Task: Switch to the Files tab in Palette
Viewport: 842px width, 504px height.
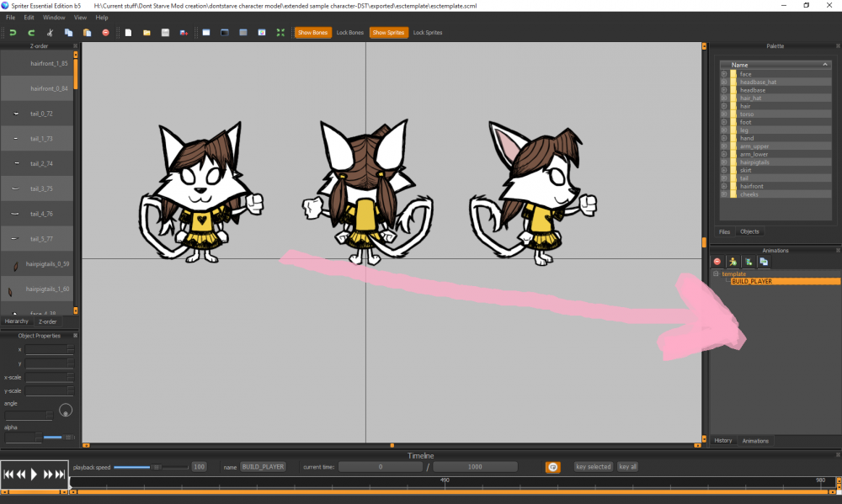Action: [724, 232]
